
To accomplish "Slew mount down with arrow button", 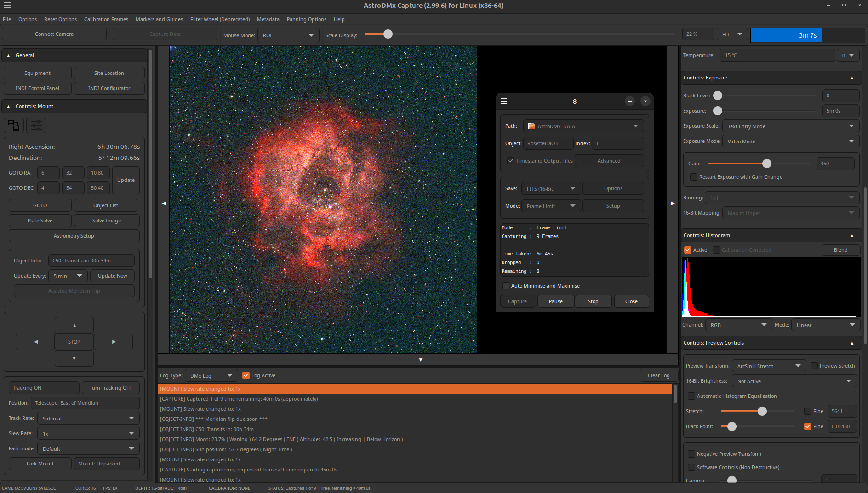I will 74,358.
